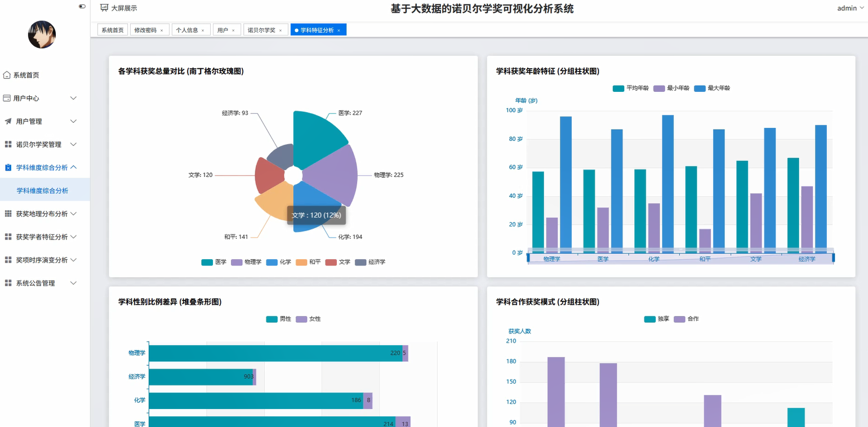This screenshot has height=427, width=868.
Task: Expand the 用户中心 menu chevron
Action: tap(73, 98)
